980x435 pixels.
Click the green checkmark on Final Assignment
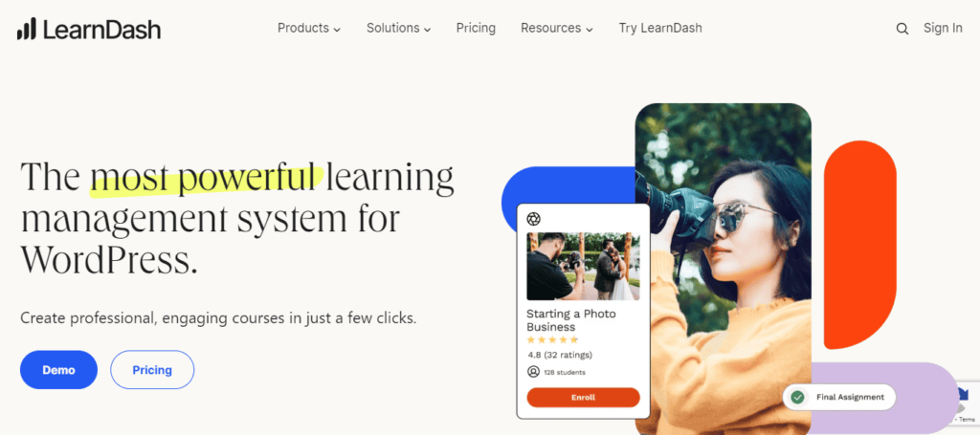[x=797, y=397]
